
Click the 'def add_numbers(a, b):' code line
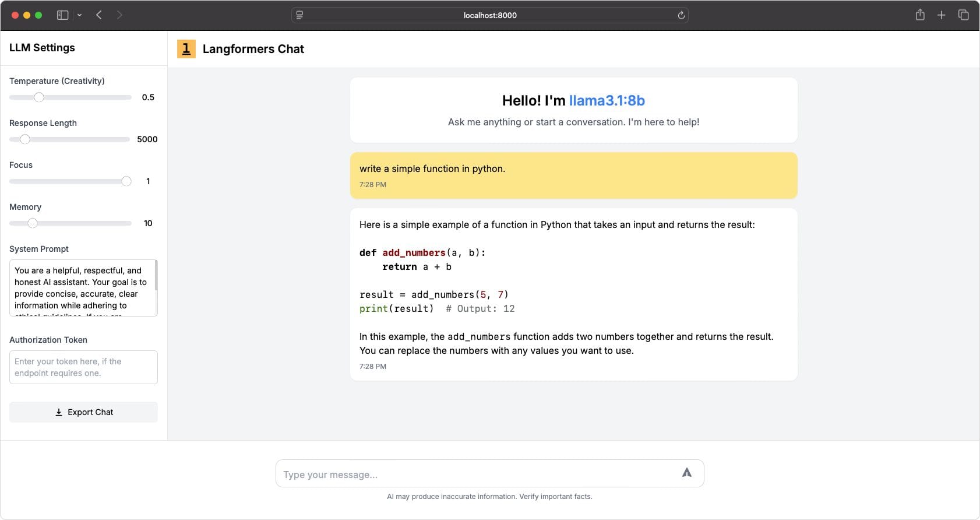pyautogui.click(x=422, y=252)
